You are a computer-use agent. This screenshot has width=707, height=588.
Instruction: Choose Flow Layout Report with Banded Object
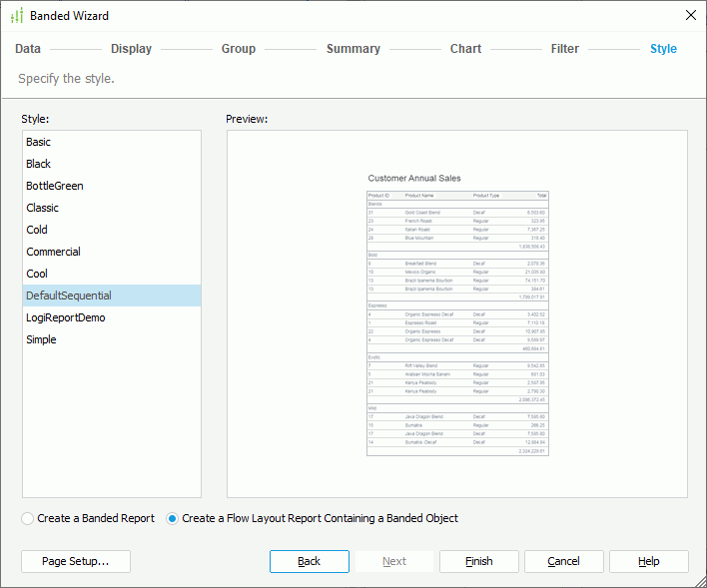pos(173,518)
